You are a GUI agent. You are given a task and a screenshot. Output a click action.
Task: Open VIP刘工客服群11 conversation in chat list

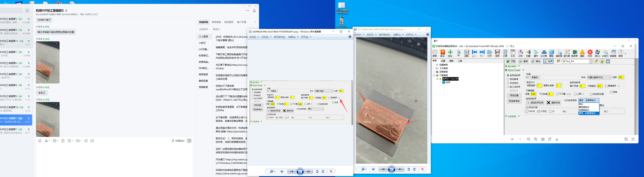(x=15, y=42)
